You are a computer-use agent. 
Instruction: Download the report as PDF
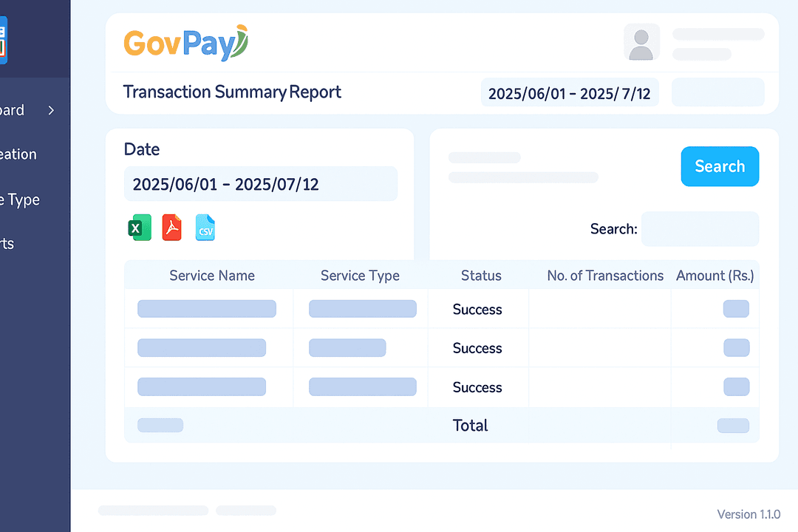pos(172,228)
